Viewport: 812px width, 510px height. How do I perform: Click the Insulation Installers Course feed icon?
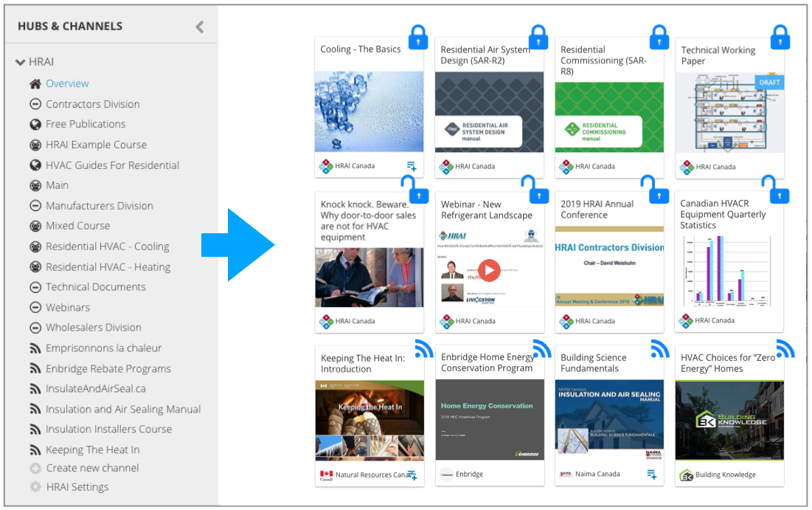point(35,429)
